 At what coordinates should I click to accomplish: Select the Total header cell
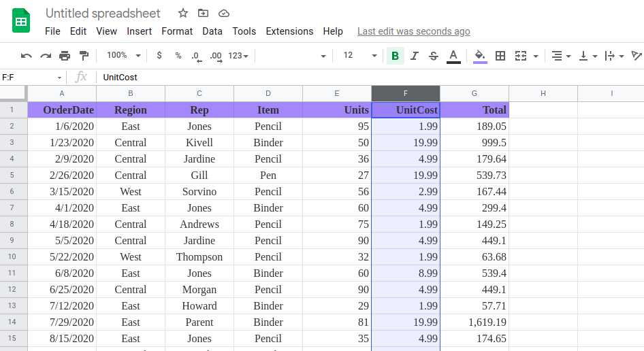(x=474, y=110)
